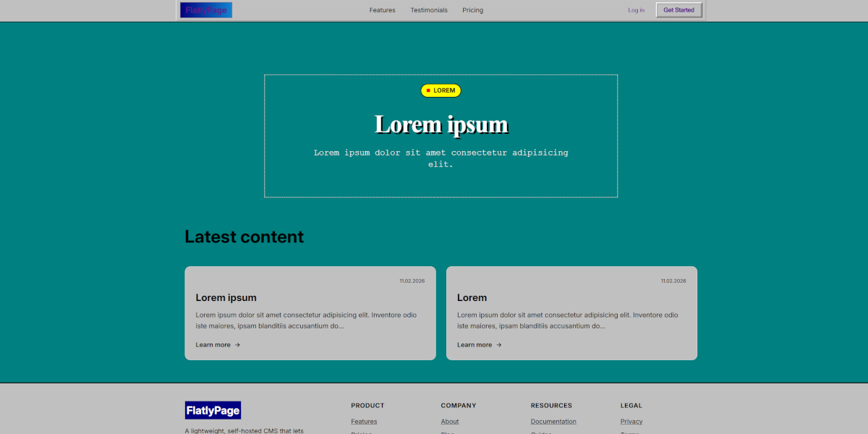Screen dimensions: 868x434
Task: Click Learn more in Lorem ipsum card
Action: click(213, 345)
